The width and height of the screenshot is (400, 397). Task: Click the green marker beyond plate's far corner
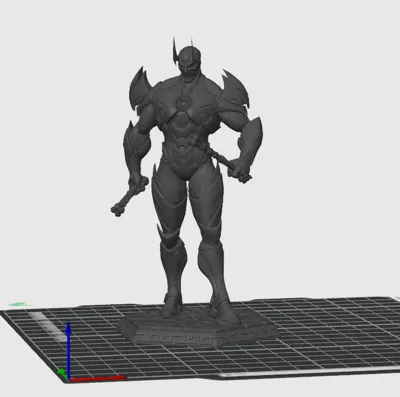20,304
